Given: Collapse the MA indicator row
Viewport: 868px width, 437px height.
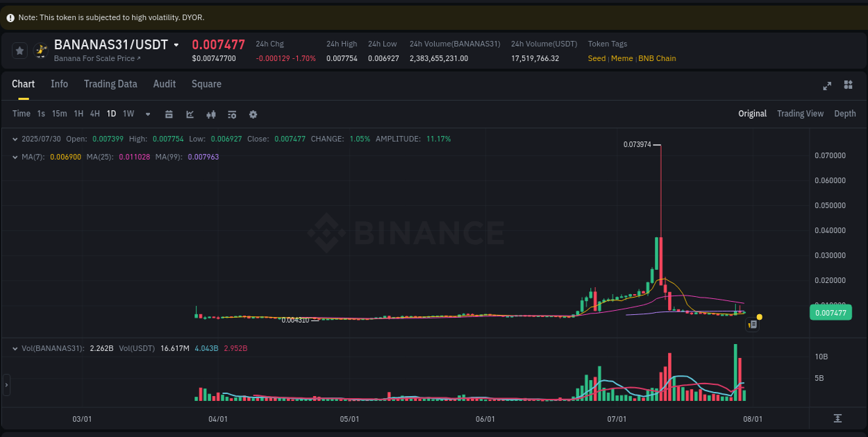Looking at the screenshot, I should tap(15, 157).
